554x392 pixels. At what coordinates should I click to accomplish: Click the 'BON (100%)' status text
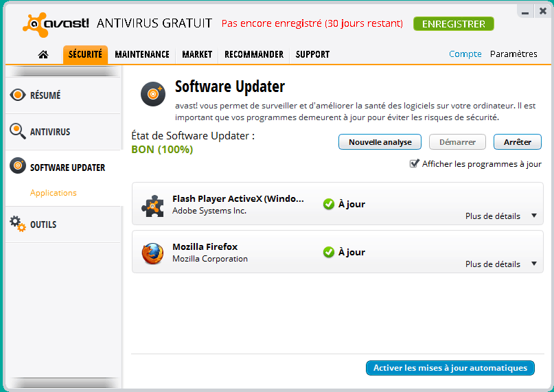[162, 150]
